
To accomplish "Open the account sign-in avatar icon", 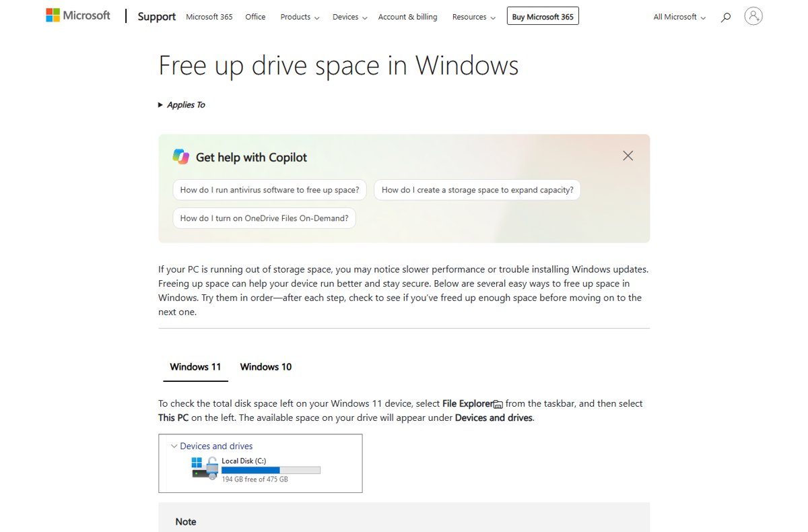I will coord(753,16).
